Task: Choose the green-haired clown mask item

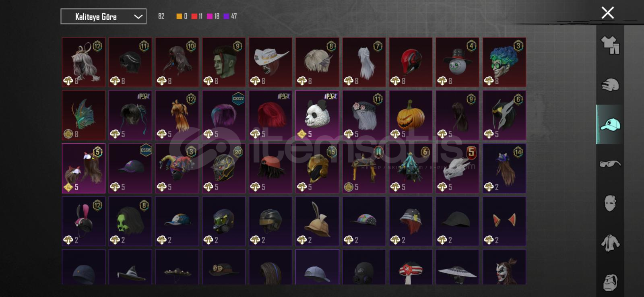Action: point(504,62)
